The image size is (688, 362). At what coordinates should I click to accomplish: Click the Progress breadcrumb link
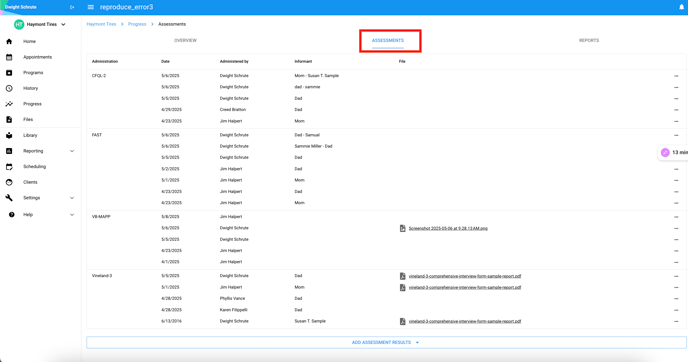click(x=137, y=24)
